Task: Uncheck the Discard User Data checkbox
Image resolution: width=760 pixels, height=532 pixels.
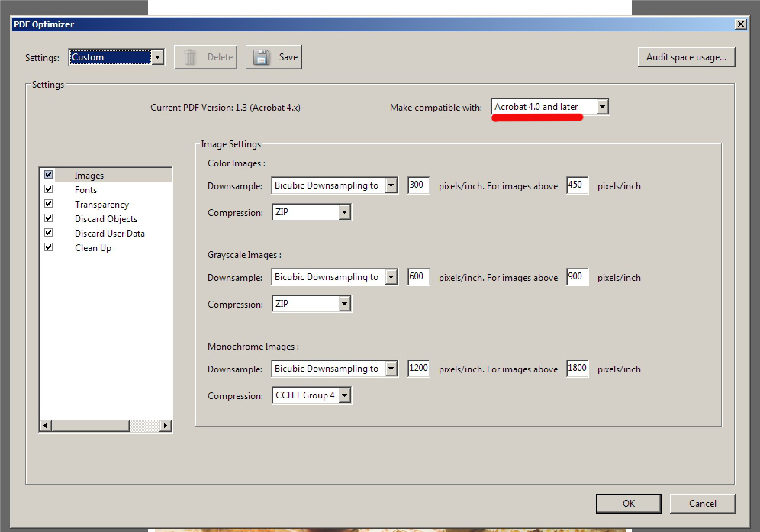Action: (49, 233)
